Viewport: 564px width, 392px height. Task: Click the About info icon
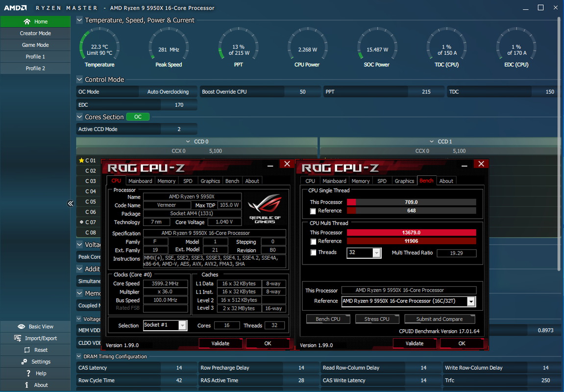26,385
